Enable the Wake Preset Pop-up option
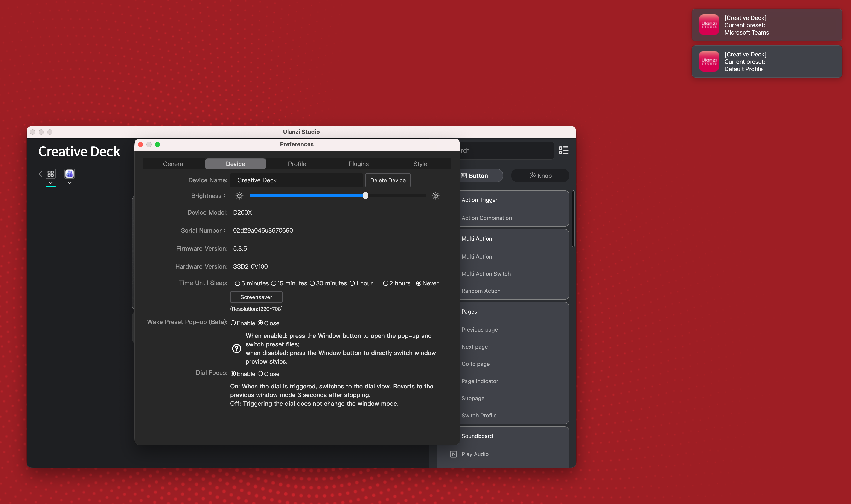This screenshot has width=851, height=504. tap(233, 323)
